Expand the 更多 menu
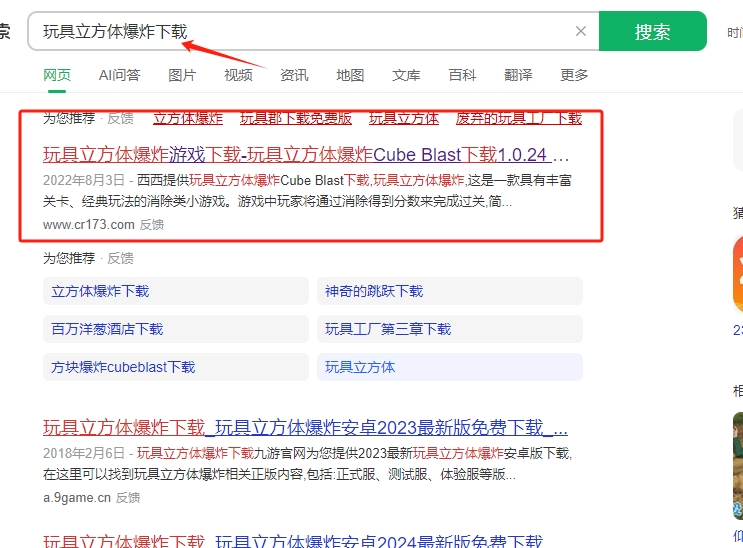Screen dimensions: 743x548 point(574,75)
